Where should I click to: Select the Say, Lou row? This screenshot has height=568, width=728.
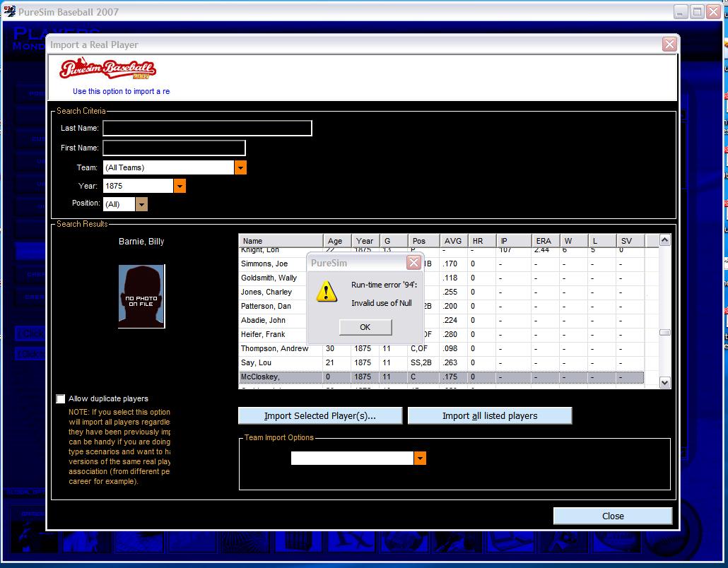(x=441, y=363)
